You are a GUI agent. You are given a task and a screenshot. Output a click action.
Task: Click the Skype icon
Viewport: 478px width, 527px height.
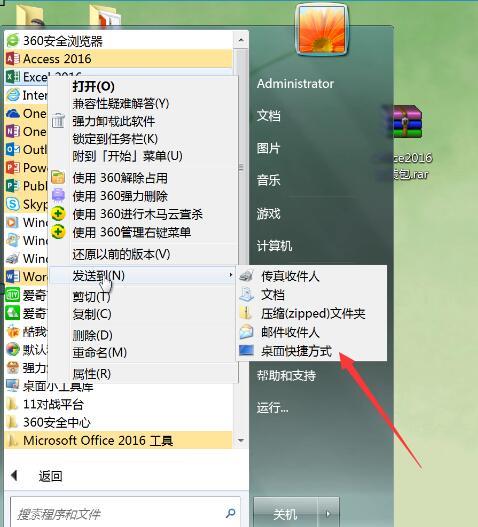pos(13,204)
